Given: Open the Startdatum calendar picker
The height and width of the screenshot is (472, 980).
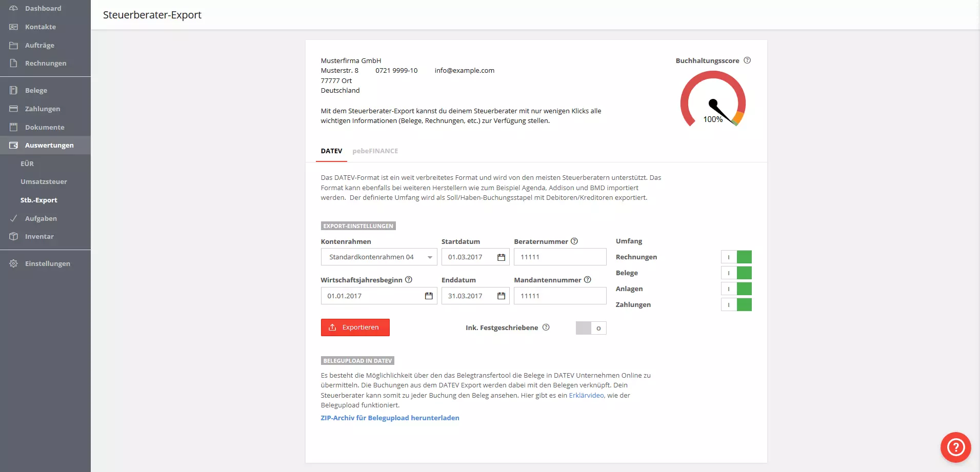Looking at the screenshot, I should click(x=501, y=257).
